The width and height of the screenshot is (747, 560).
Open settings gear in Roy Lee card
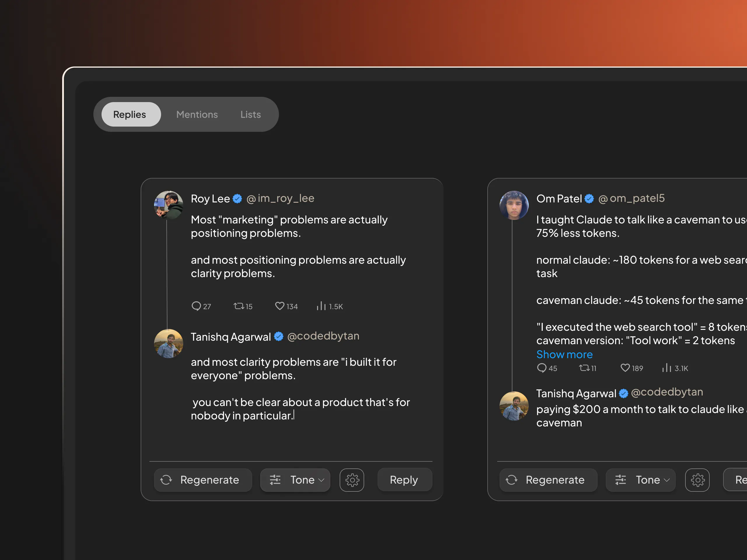click(x=352, y=480)
